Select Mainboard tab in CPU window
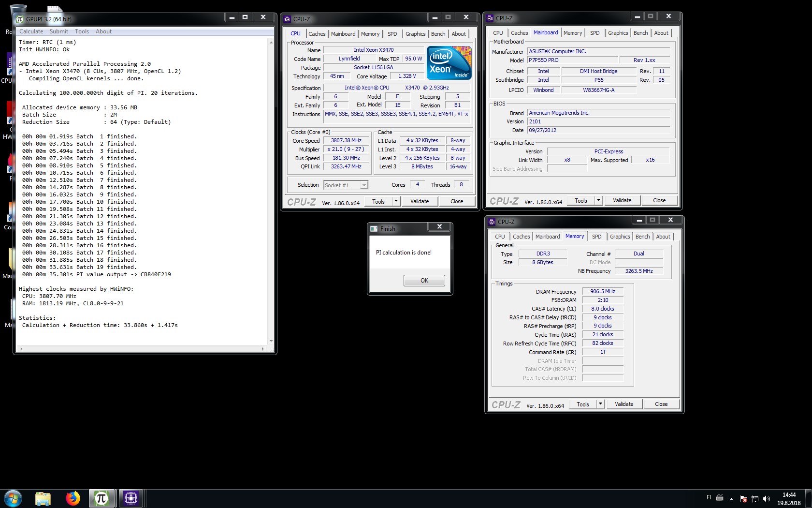The width and height of the screenshot is (812, 508). click(343, 34)
